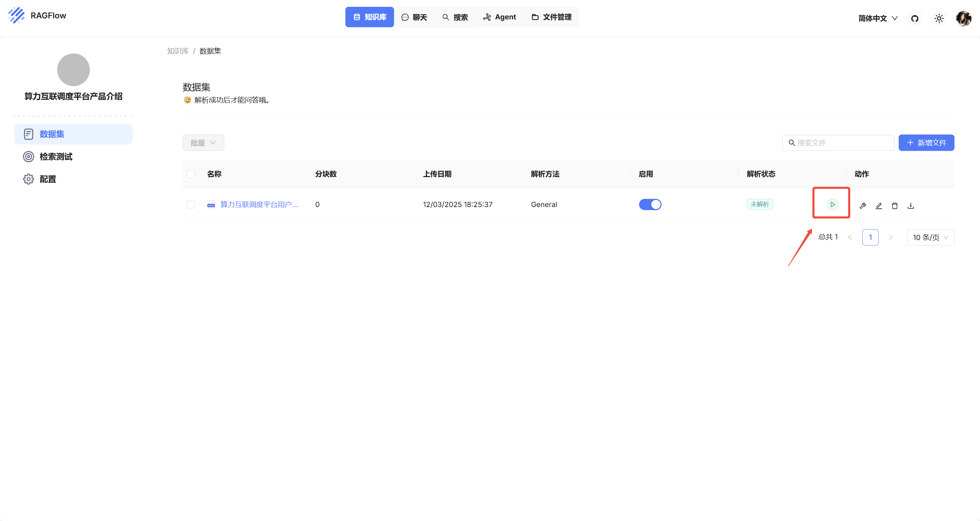Image resolution: width=980 pixels, height=521 pixels.
Task: Open the GitHub icon link
Action: pyautogui.click(x=915, y=18)
